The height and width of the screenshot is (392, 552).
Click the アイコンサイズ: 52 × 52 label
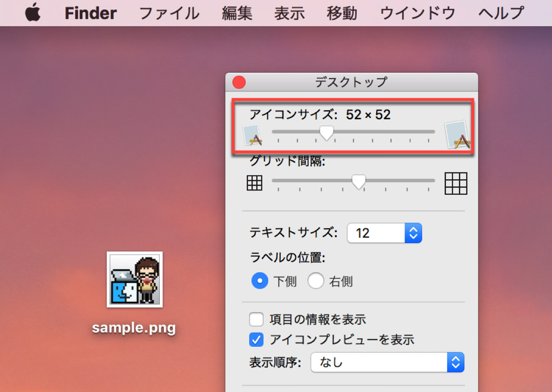(320, 115)
